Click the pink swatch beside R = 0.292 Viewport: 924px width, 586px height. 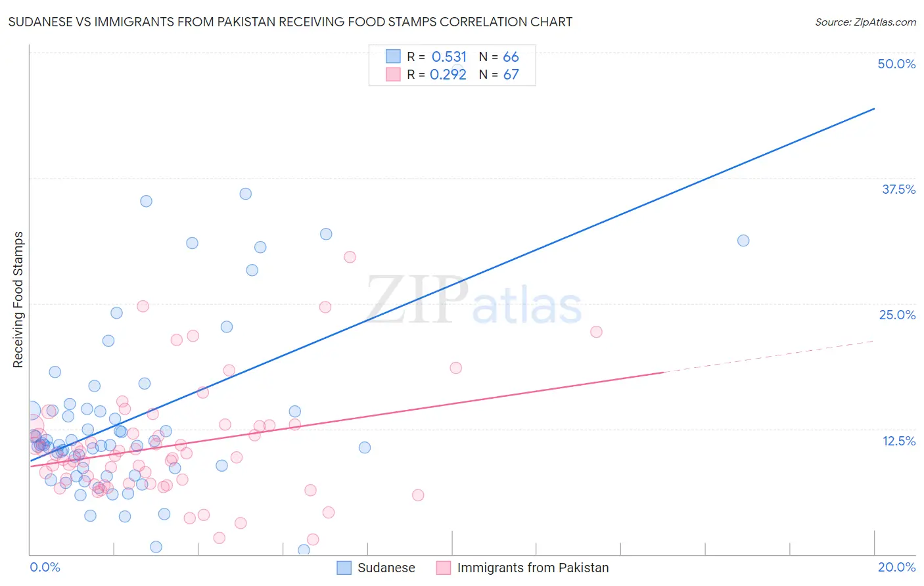[393, 74]
